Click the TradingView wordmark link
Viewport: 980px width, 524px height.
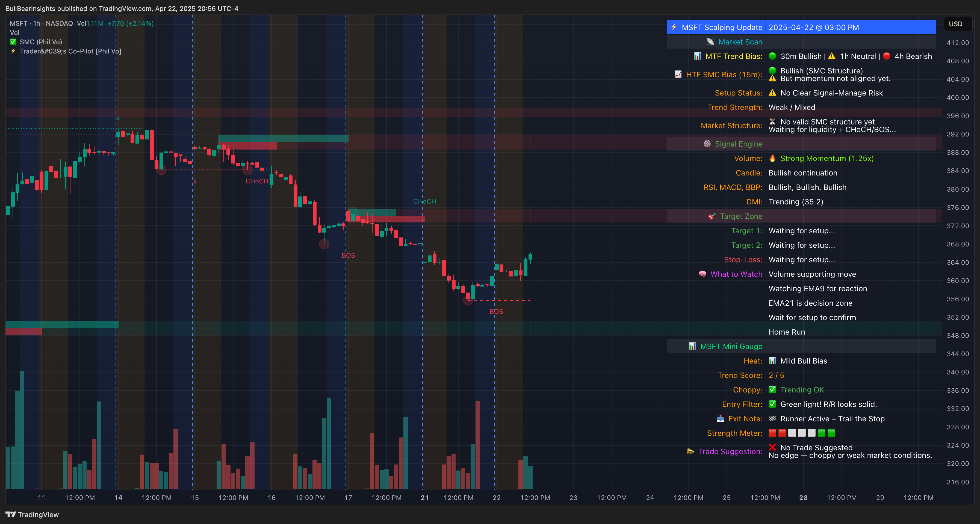click(39, 514)
